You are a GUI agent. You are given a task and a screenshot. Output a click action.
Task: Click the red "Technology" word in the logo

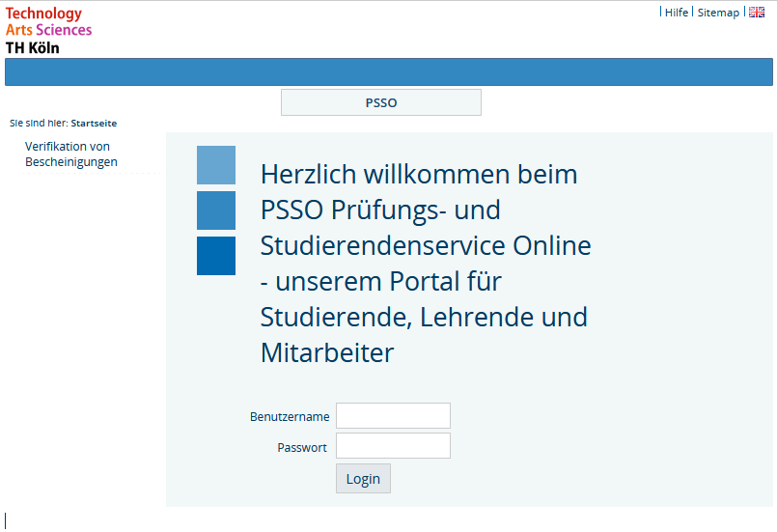tap(43, 14)
